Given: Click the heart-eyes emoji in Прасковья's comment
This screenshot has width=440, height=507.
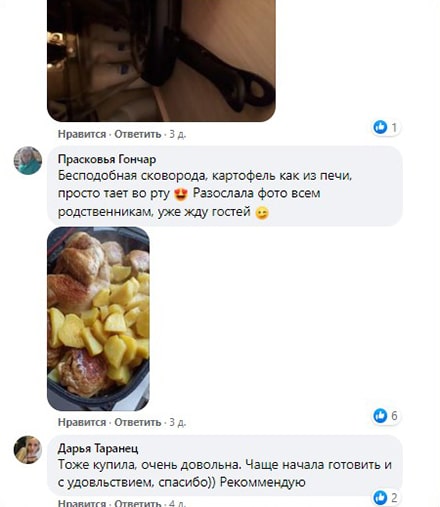Looking at the screenshot, I should coord(181,194).
